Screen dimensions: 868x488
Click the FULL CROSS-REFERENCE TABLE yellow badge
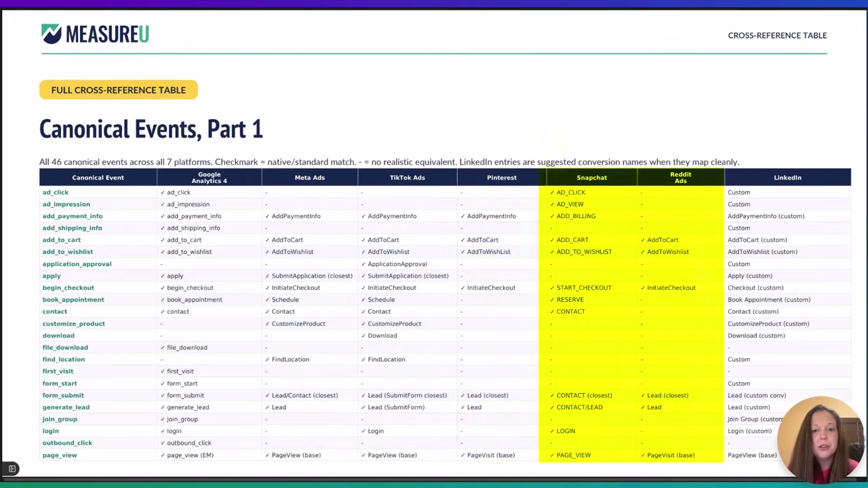point(118,90)
